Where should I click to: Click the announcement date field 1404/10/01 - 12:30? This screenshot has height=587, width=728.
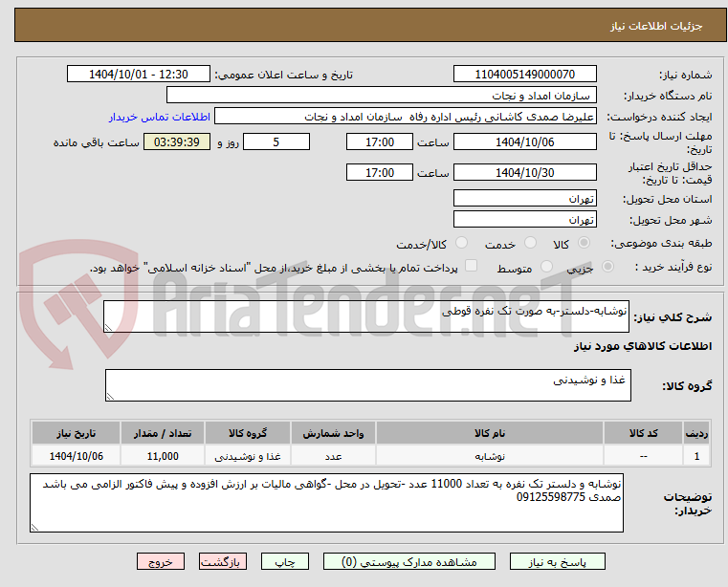pyautogui.click(x=139, y=75)
